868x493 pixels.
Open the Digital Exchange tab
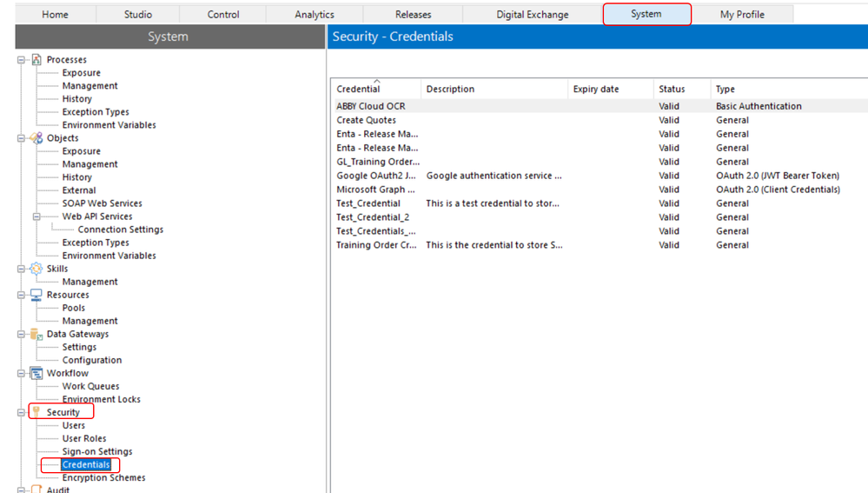(x=532, y=15)
